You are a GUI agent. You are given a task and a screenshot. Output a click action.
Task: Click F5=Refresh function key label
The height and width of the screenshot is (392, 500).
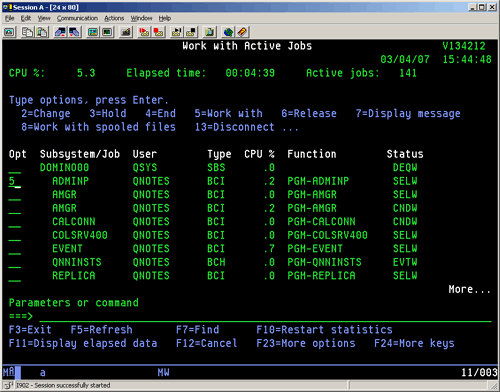point(101,330)
